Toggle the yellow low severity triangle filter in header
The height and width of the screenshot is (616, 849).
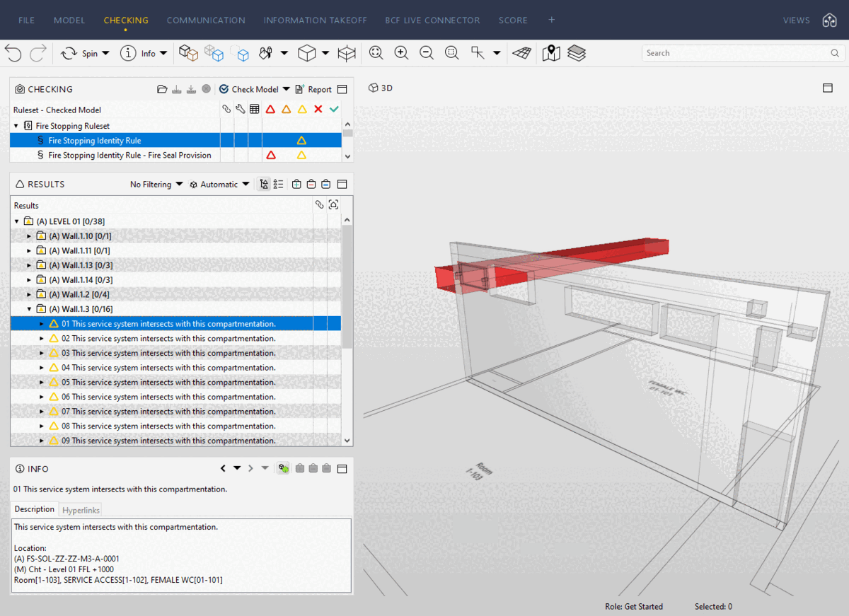pos(302,110)
